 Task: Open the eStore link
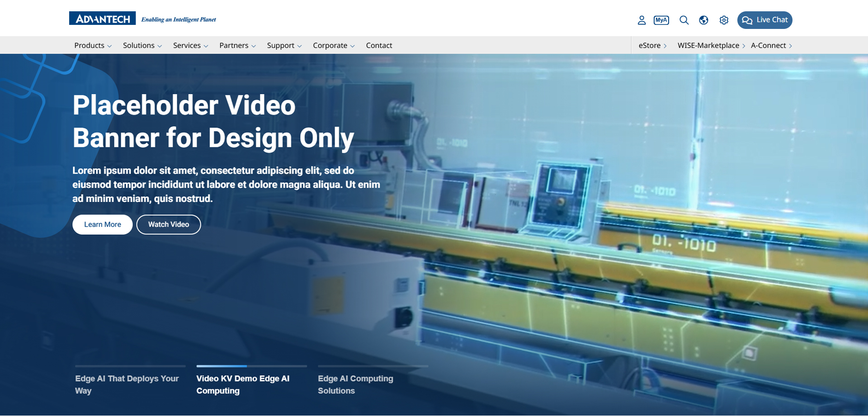(652, 45)
